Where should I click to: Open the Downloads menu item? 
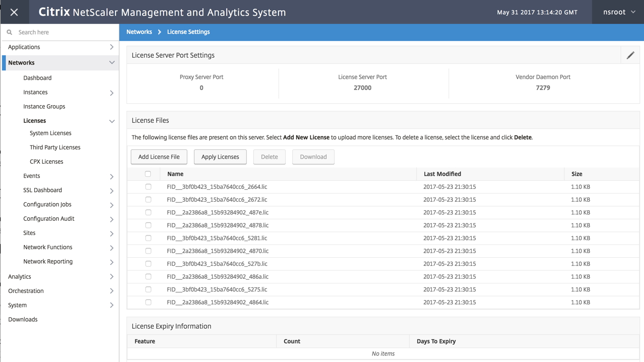pos(23,320)
